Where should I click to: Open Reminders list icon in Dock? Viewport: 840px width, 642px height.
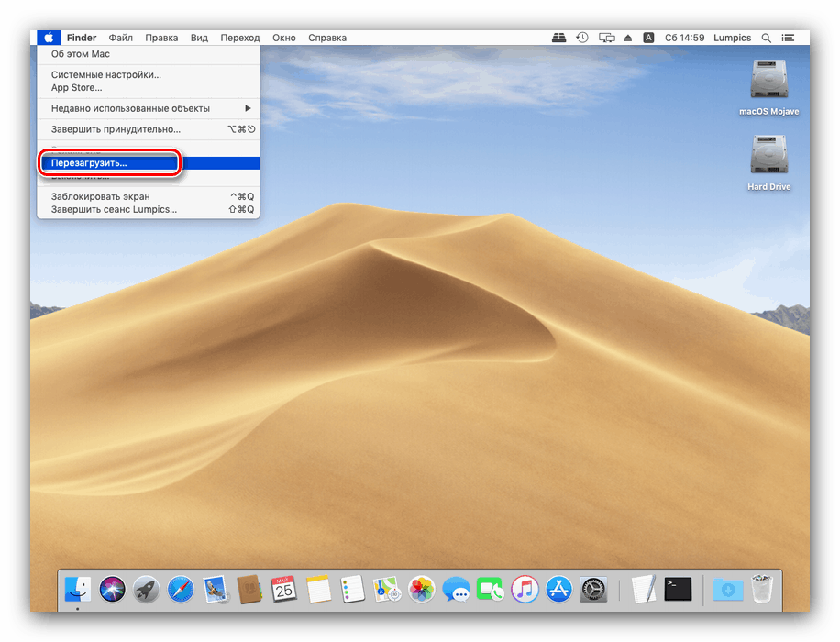tap(352, 590)
